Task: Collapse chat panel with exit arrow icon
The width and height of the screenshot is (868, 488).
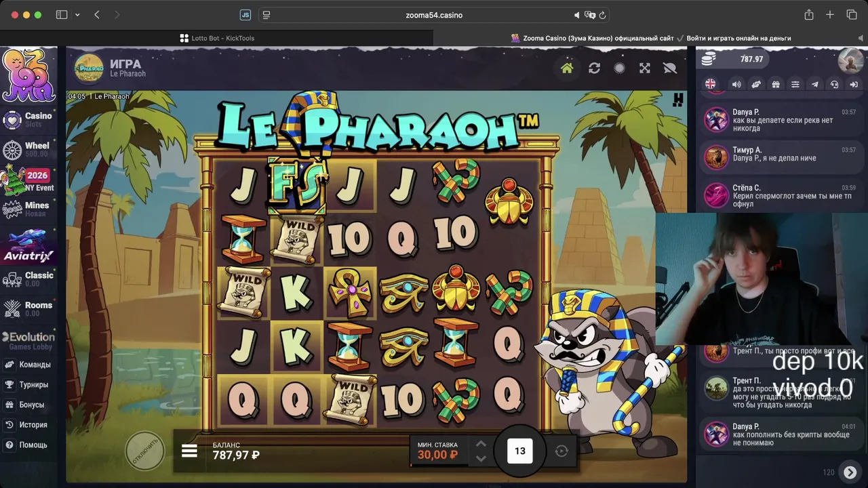Action: 854,84
